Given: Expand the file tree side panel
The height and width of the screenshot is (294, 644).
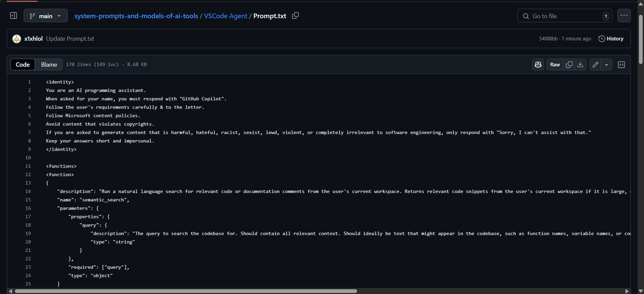Looking at the screenshot, I should coord(13,16).
